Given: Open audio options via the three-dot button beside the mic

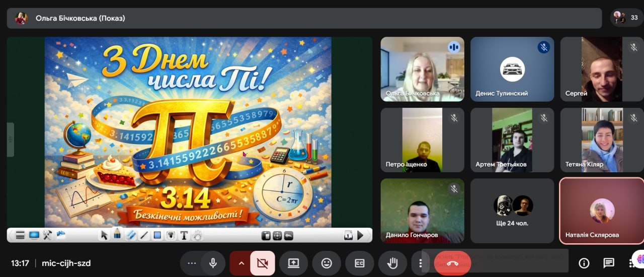Looking at the screenshot, I should point(191,263).
